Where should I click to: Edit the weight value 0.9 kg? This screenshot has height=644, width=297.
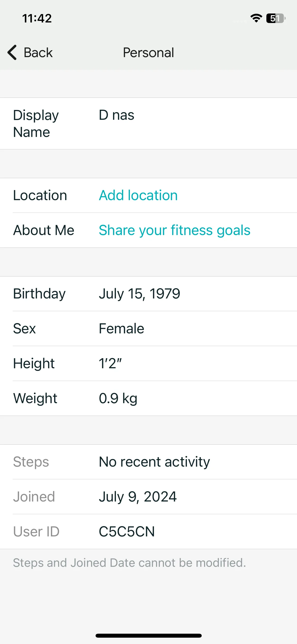pos(118,398)
